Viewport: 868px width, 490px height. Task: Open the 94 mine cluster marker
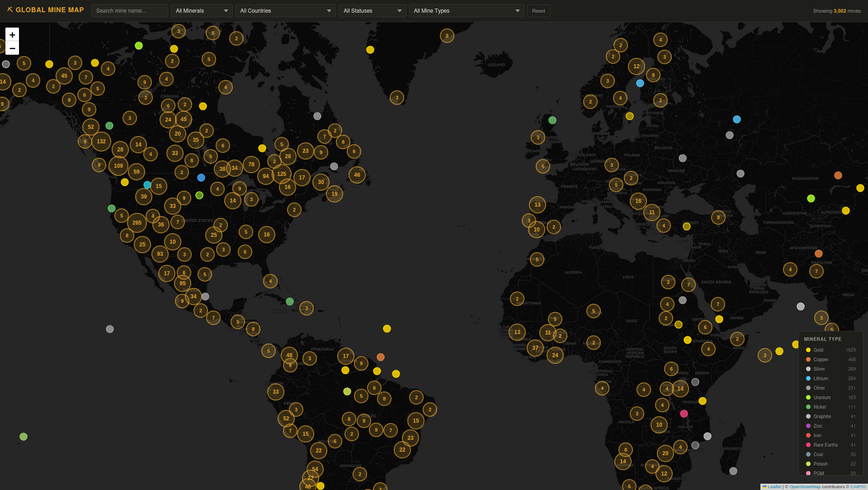(266, 176)
